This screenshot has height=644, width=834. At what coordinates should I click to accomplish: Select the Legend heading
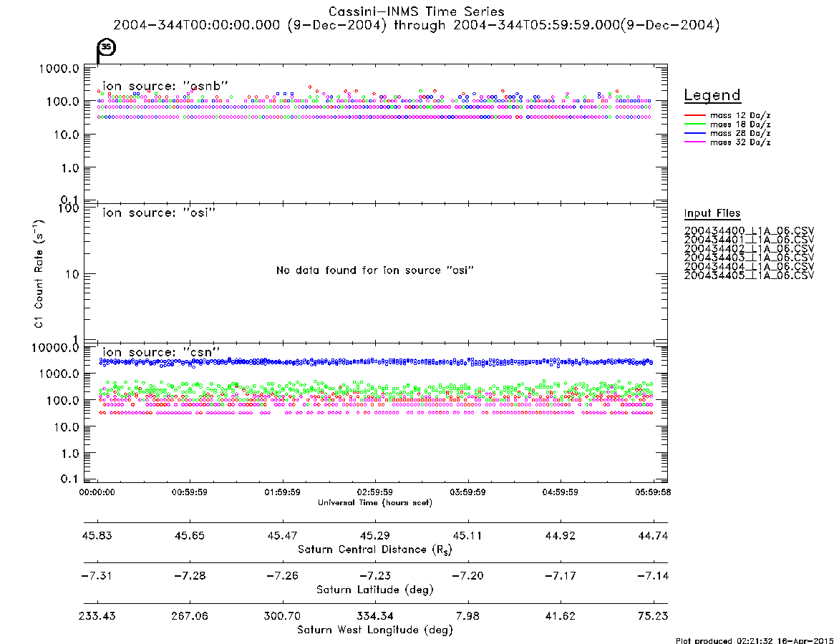click(x=712, y=95)
